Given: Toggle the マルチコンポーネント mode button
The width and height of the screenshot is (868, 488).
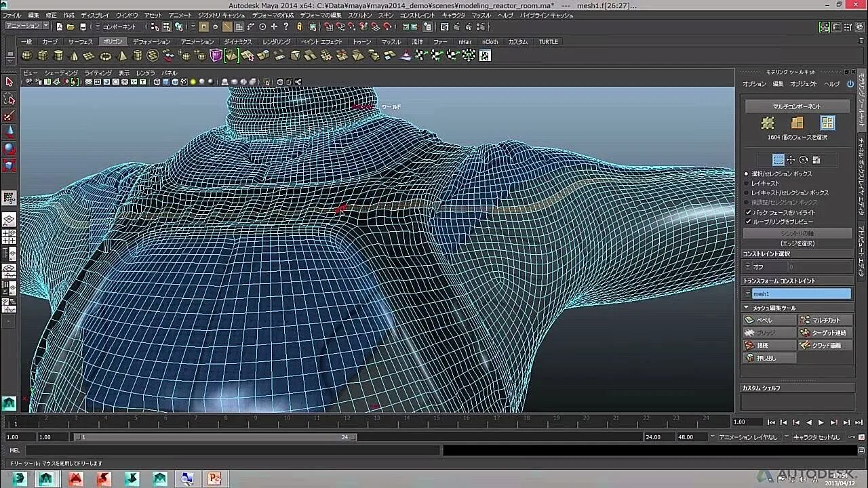Looking at the screenshot, I should point(797,106).
